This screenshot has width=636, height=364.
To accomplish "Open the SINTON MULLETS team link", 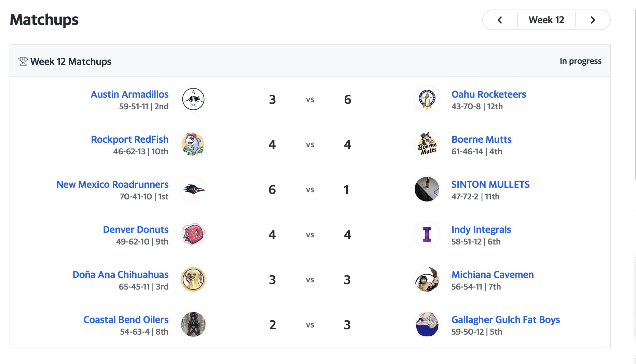I will 490,185.
